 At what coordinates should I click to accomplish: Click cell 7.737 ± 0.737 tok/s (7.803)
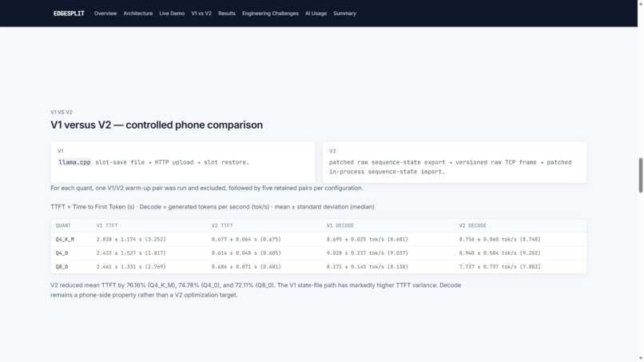500,267
